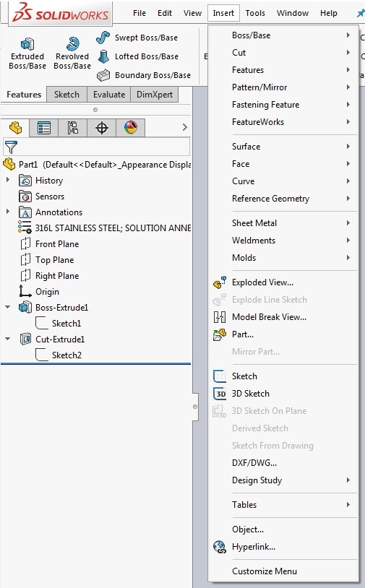Viewport: 365px width, 588px height.
Task: Open FeatureWorks submenu
Action: click(283, 122)
